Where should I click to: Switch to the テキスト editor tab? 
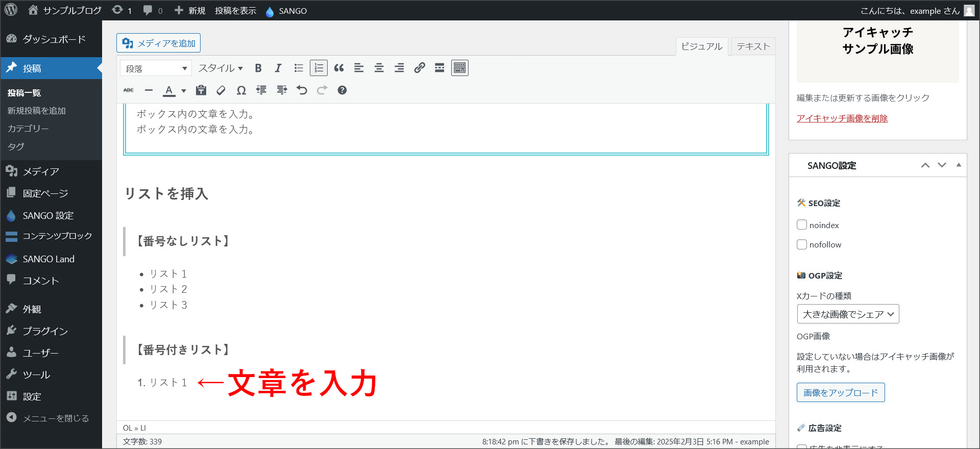tap(753, 46)
